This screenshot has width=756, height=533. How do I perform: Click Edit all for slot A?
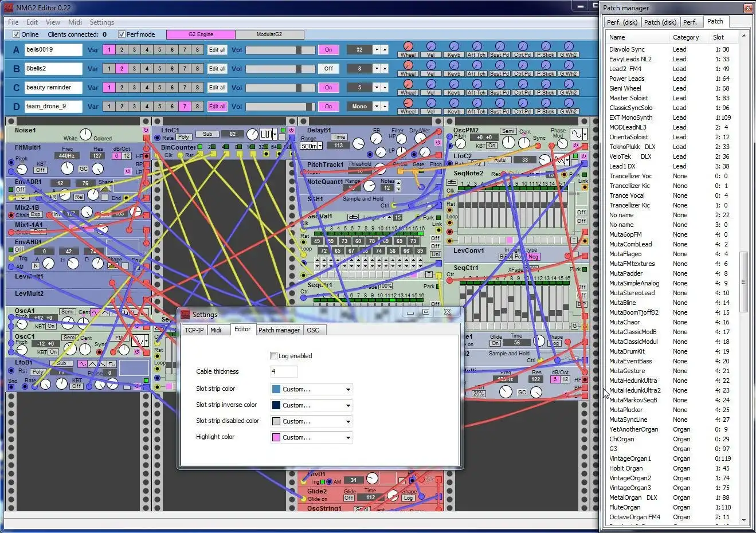click(x=217, y=50)
